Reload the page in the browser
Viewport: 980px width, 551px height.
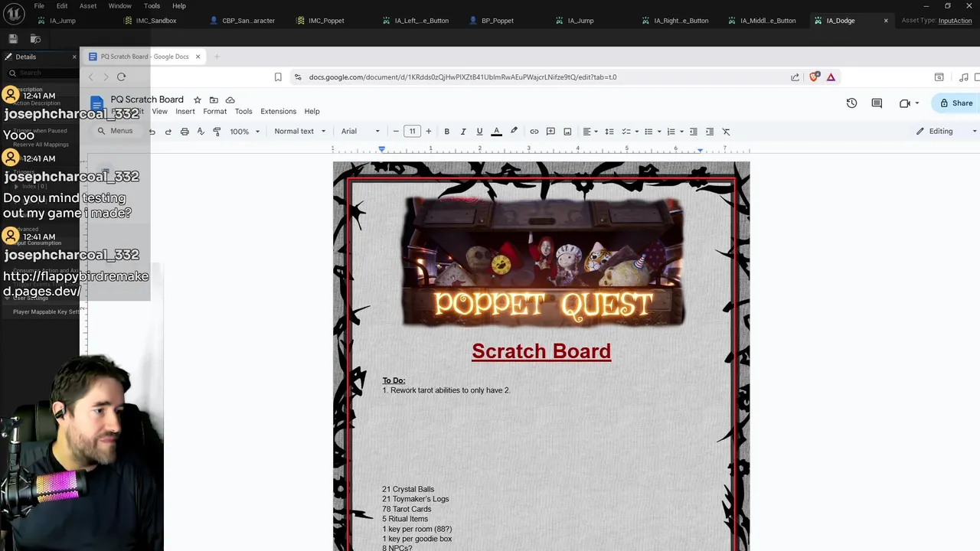[x=121, y=77]
